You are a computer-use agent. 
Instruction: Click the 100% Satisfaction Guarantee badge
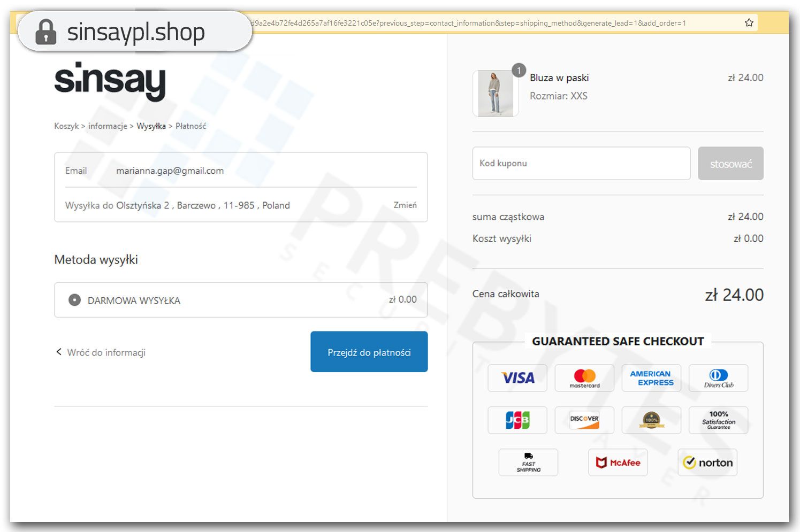(x=718, y=420)
